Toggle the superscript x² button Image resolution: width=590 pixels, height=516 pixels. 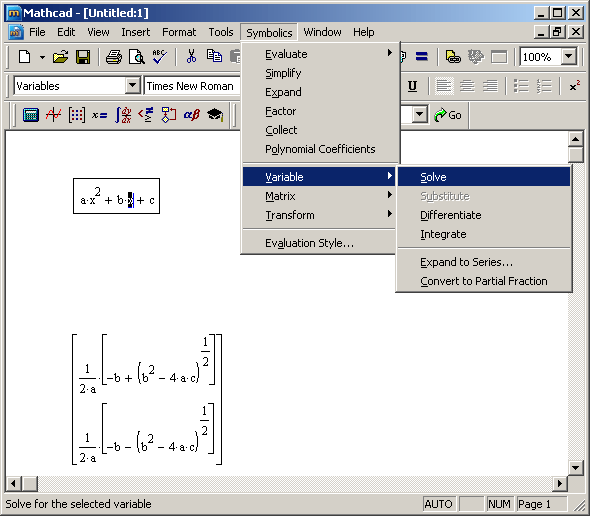[574, 86]
